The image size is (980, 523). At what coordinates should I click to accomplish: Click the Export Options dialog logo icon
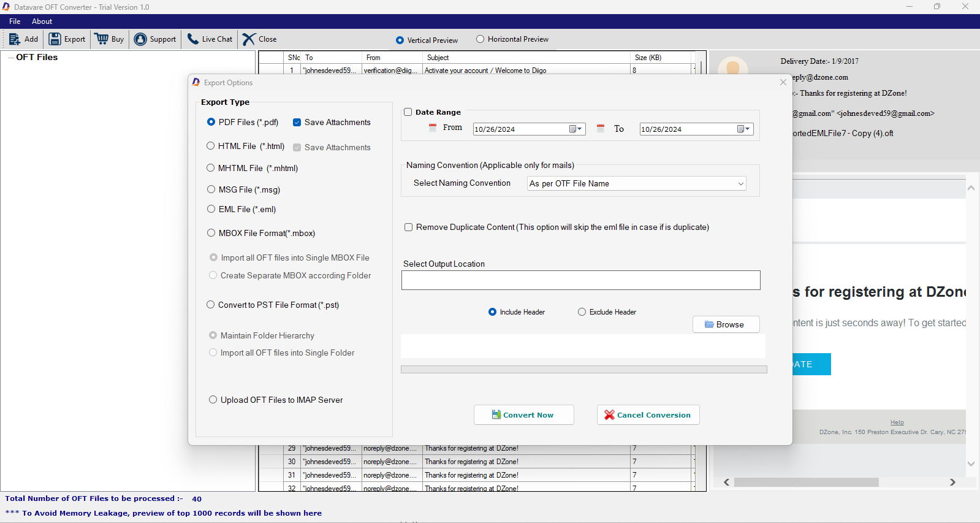pyautogui.click(x=196, y=82)
